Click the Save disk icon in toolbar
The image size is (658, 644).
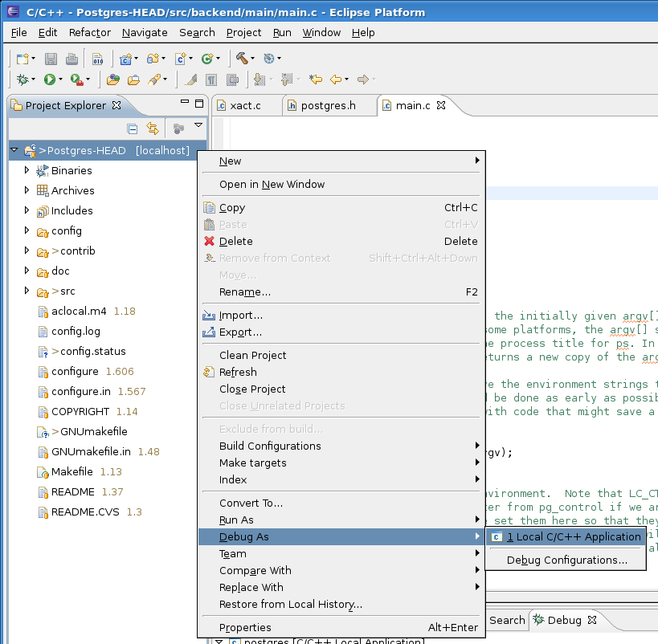[51, 59]
